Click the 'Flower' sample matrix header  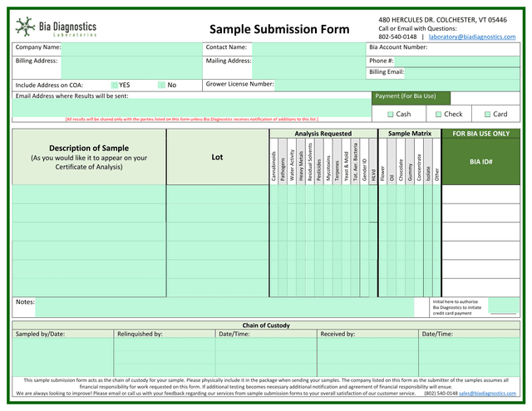pyautogui.click(x=382, y=161)
